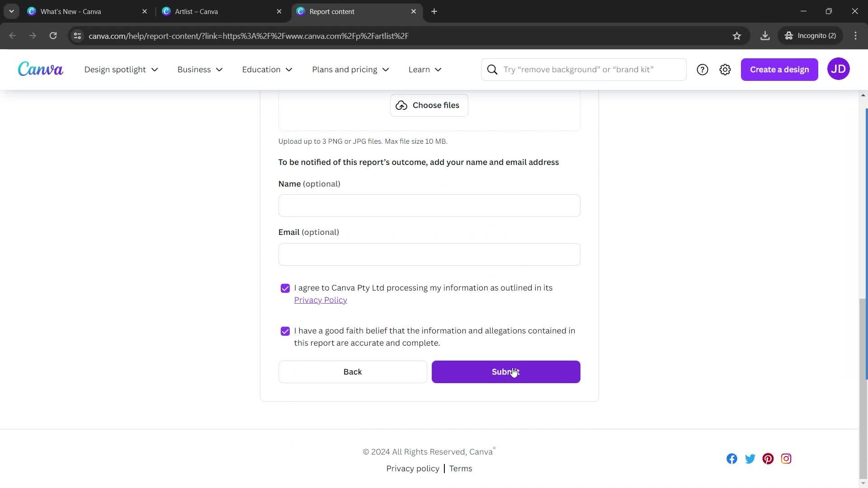Switch to the Artlist Canva tab
Viewport: 868px width, 488px height.
pos(197,11)
